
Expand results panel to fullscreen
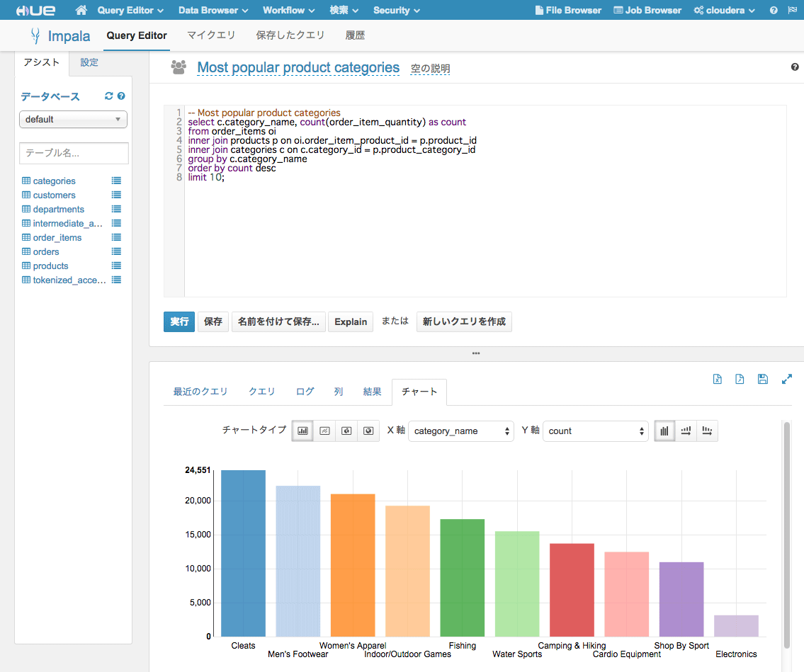coord(786,379)
